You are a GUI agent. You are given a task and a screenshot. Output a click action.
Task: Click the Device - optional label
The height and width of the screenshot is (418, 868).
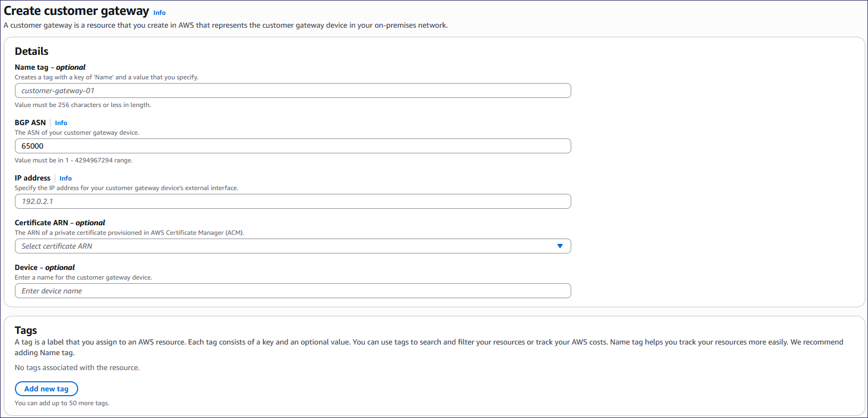[45, 267]
